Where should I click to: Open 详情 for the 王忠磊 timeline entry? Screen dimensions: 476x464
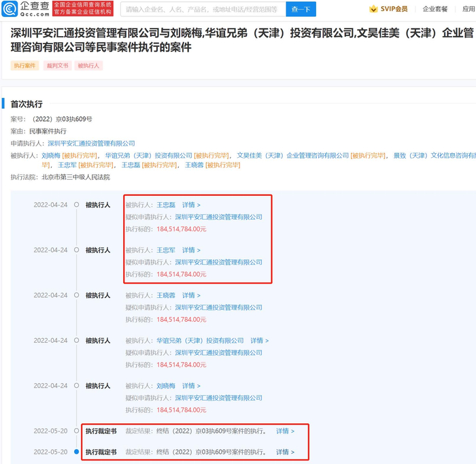(191, 205)
